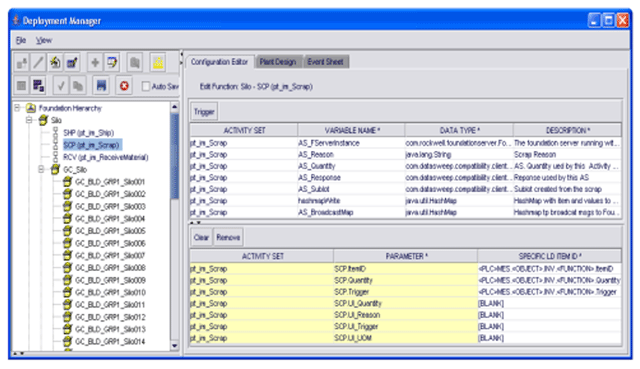Switch to Event Sheet tab
The width and height of the screenshot is (640, 369).
click(x=325, y=62)
